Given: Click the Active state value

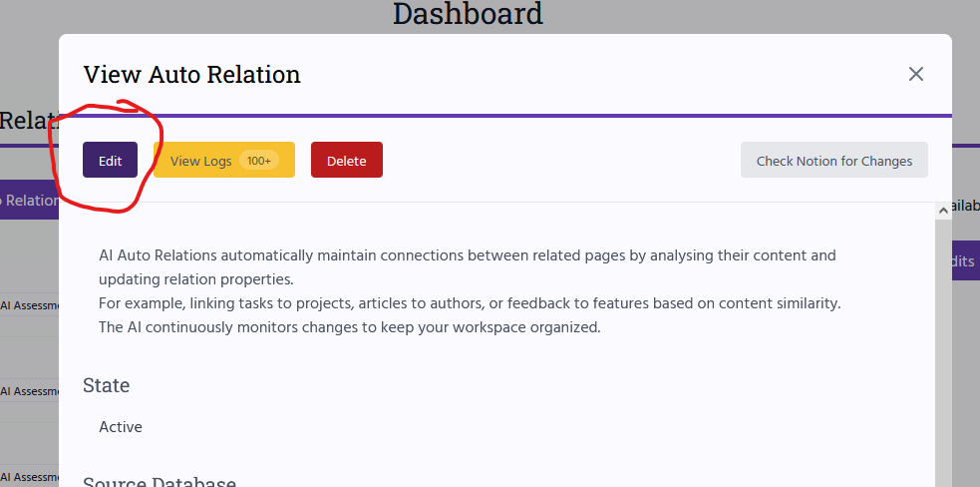Looking at the screenshot, I should click(x=121, y=427).
